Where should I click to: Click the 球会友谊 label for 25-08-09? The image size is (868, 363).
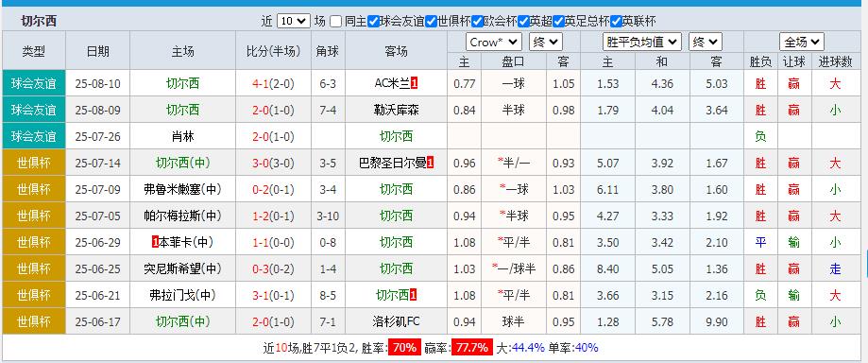point(34,111)
